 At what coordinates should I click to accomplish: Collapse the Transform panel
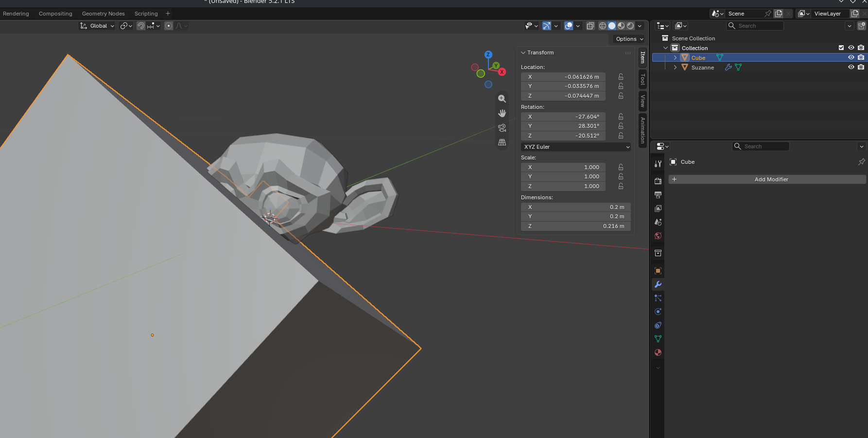click(x=523, y=53)
